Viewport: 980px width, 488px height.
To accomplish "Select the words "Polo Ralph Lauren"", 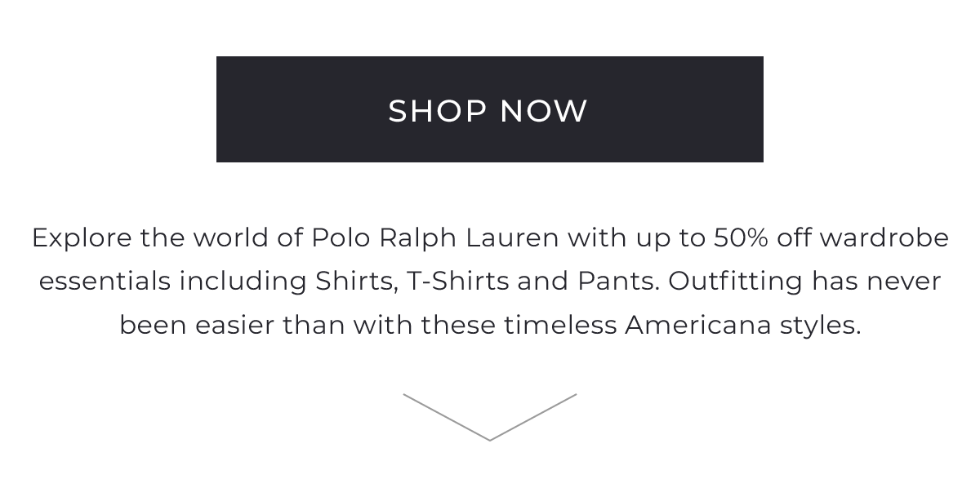I will coord(435,238).
